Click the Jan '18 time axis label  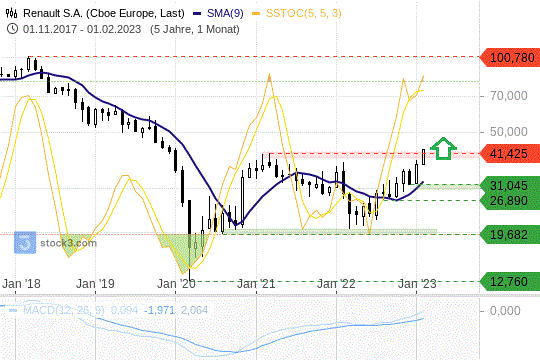click(x=21, y=284)
